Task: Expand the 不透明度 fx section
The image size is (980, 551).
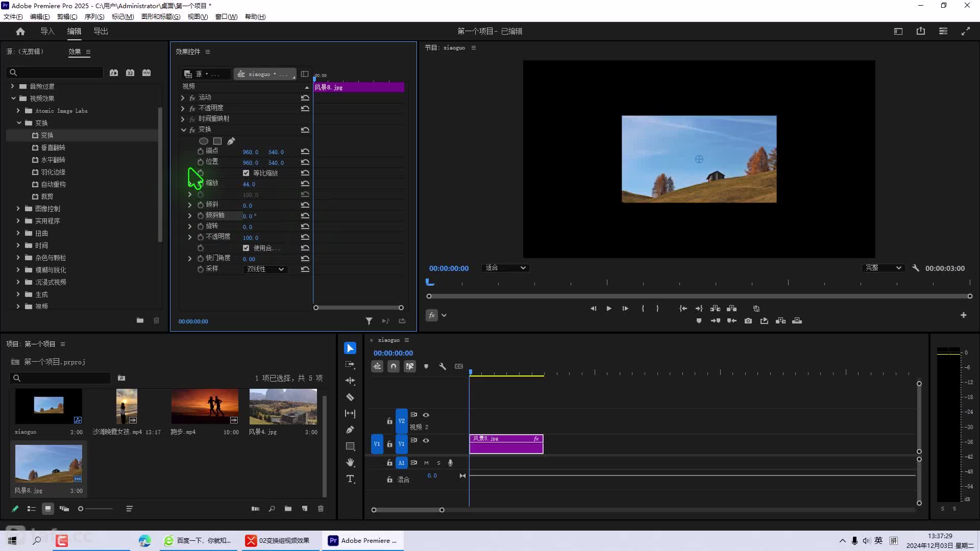Action: [183, 108]
